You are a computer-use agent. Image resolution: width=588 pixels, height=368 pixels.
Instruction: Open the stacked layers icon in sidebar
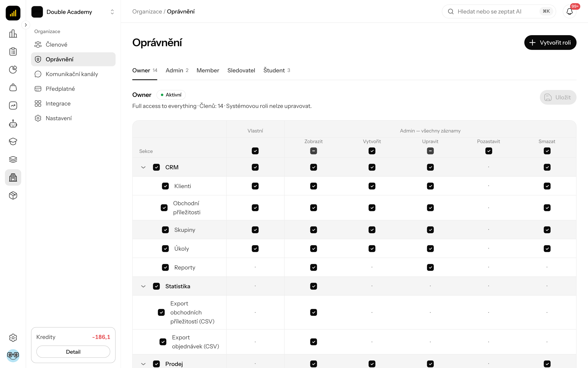[13, 159]
